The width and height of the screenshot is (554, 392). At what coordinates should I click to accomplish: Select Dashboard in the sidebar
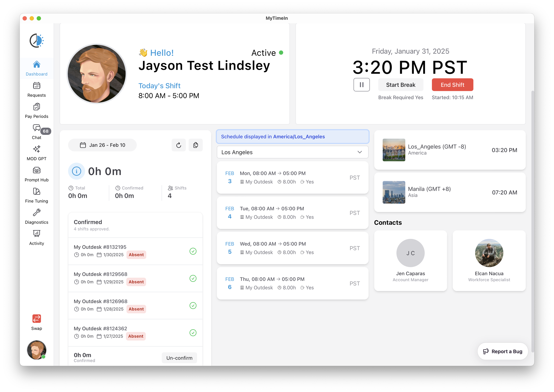(36, 68)
